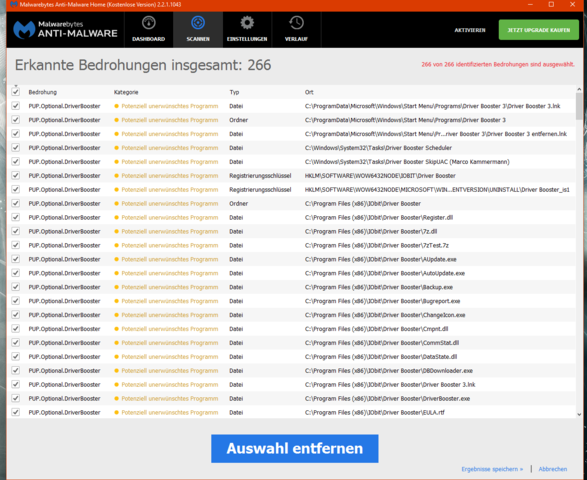Image resolution: width=587 pixels, height=480 pixels.
Task: Sort by the Kategorie column header
Action: coord(126,92)
